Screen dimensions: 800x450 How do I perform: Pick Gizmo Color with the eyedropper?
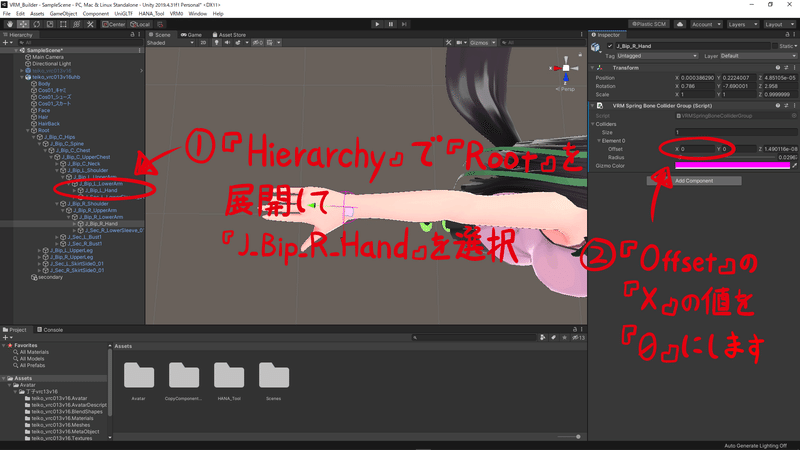click(x=794, y=166)
